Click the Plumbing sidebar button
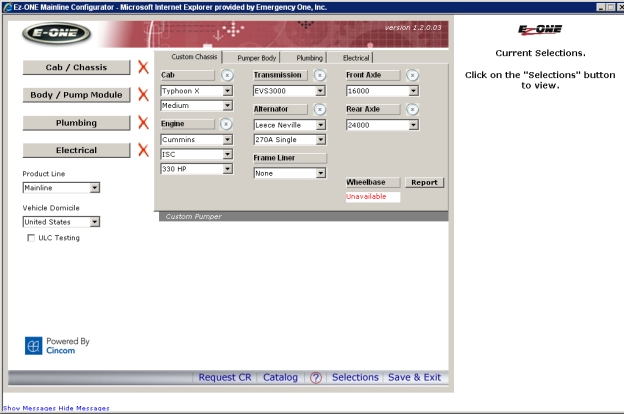624x414 pixels. coord(76,123)
